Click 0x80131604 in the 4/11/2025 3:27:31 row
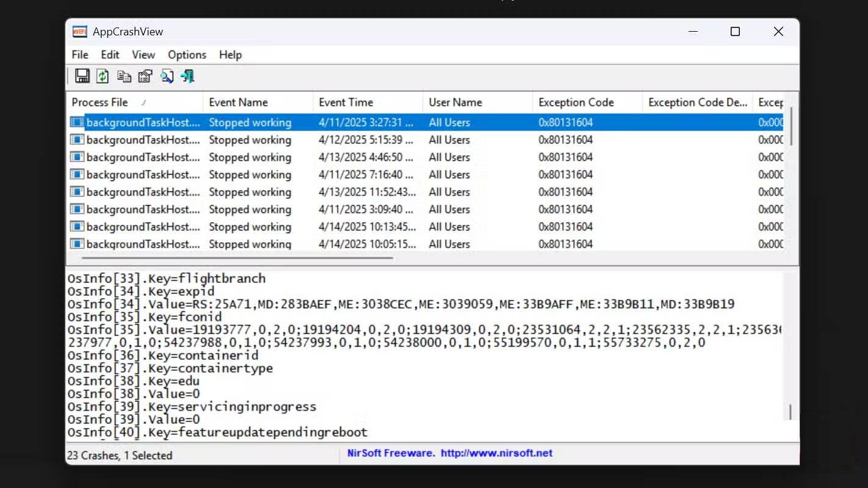Viewport: 868px width, 488px height. (x=566, y=123)
